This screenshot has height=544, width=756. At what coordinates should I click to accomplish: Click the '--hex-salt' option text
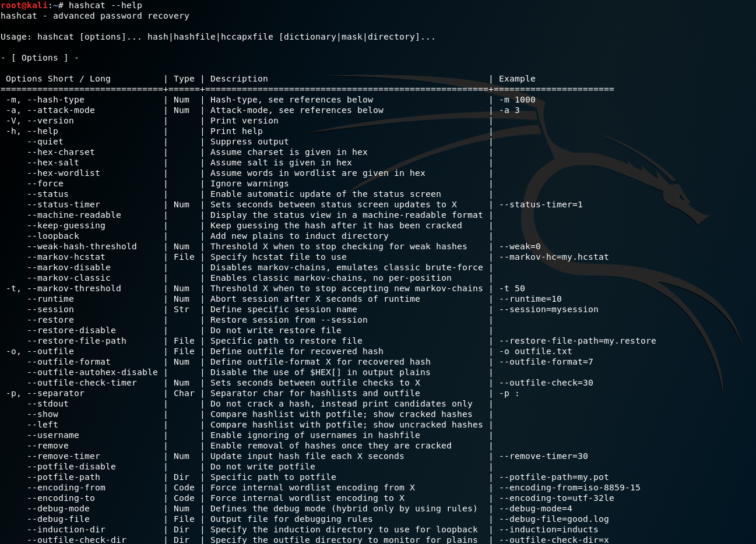[53, 163]
